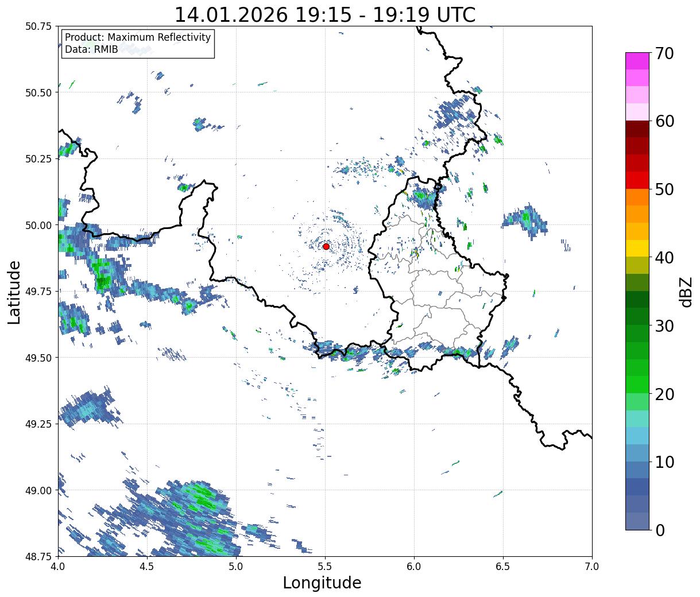Pick the yellow colorbar segment just above 40
700x597 pixels.
coord(637,249)
